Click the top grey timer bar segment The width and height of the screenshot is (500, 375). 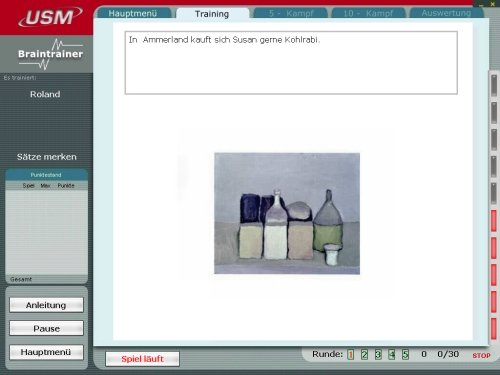click(x=494, y=86)
